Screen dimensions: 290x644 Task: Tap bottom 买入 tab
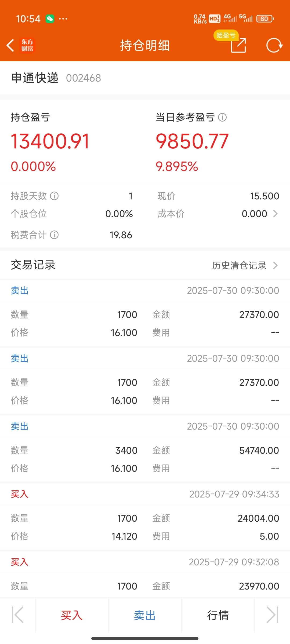tap(72, 615)
